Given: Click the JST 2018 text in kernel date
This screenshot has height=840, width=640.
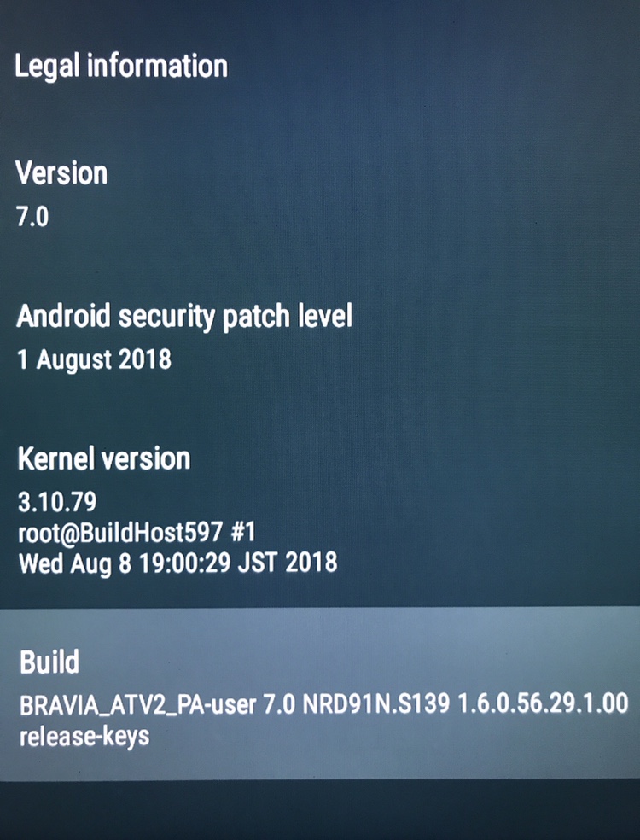Looking at the screenshot, I should click(288, 563).
